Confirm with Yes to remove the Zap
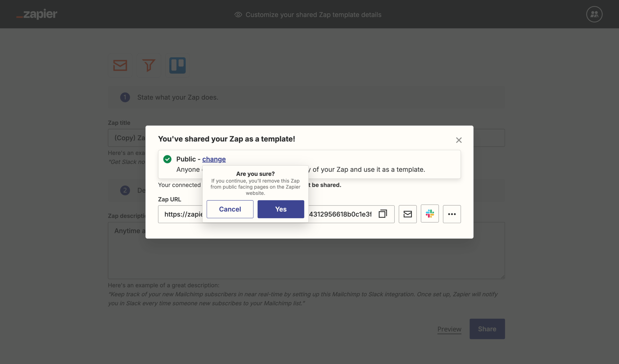The width and height of the screenshot is (619, 364). pos(280,209)
